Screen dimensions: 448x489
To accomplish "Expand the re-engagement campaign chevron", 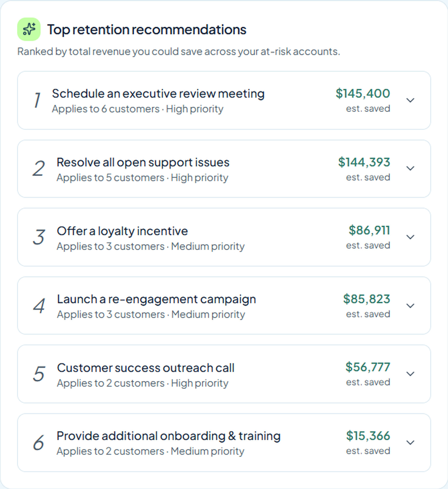I will coord(410,306).
